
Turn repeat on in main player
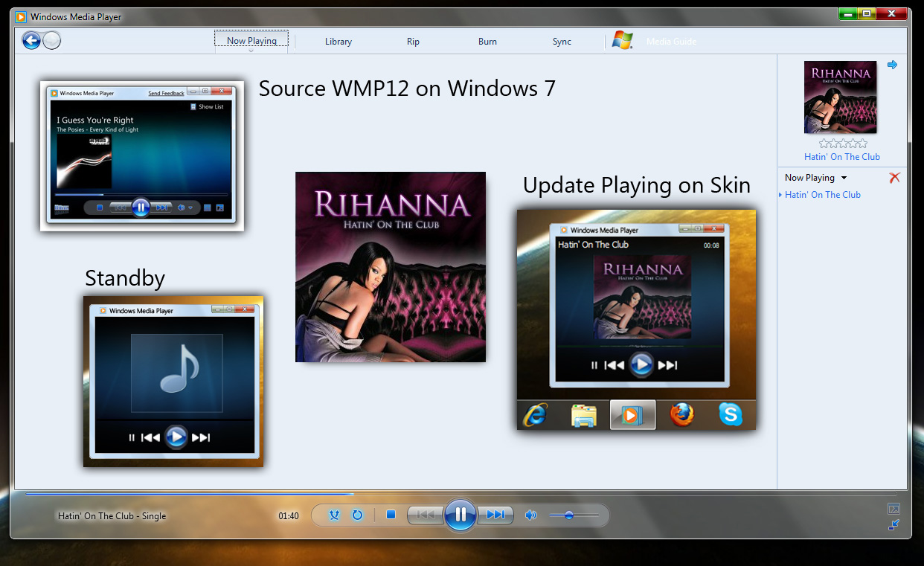tap(356, 515)
